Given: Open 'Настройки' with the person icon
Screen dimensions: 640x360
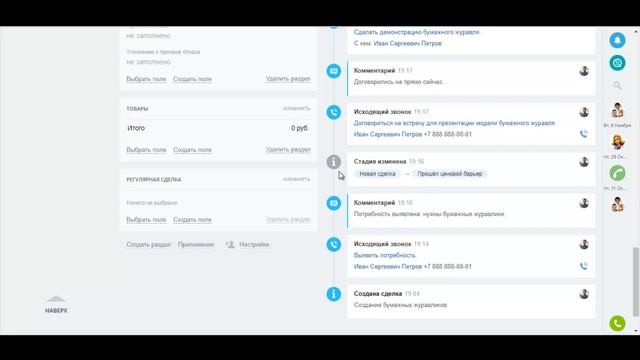Looking at the screenshot, I should [x=248, y=244].
